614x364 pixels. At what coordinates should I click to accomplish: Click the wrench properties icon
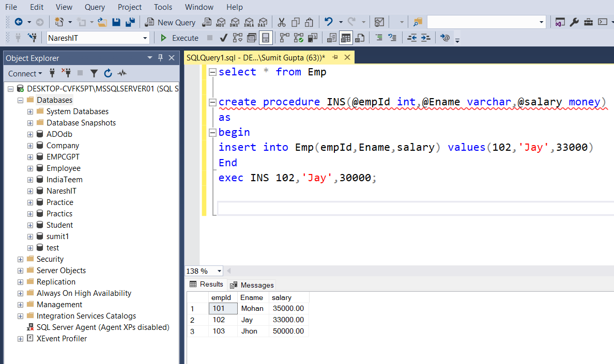[x=574, y=22]
